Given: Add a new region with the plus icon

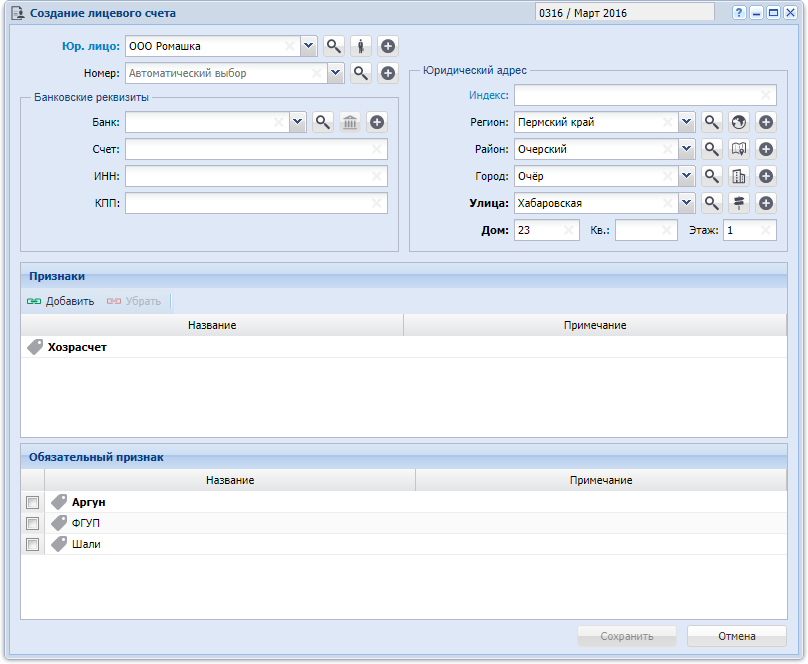Looking at the screenshot, I should (x=766, y=122).
